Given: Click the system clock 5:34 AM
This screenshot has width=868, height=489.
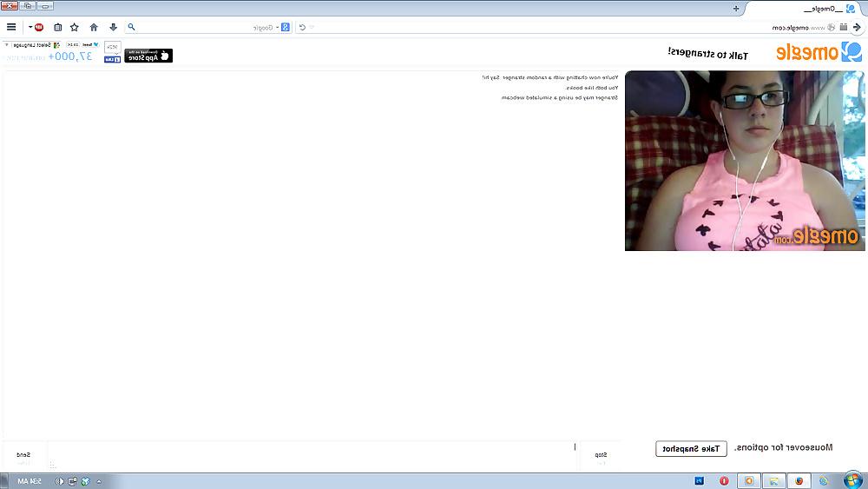Looking at the screenshot, I should point(30,481).
